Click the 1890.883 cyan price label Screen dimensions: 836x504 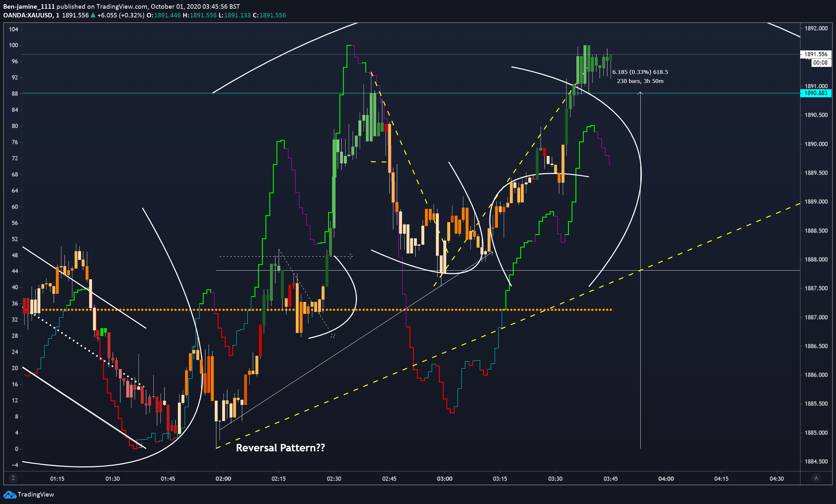pos(816,93)
